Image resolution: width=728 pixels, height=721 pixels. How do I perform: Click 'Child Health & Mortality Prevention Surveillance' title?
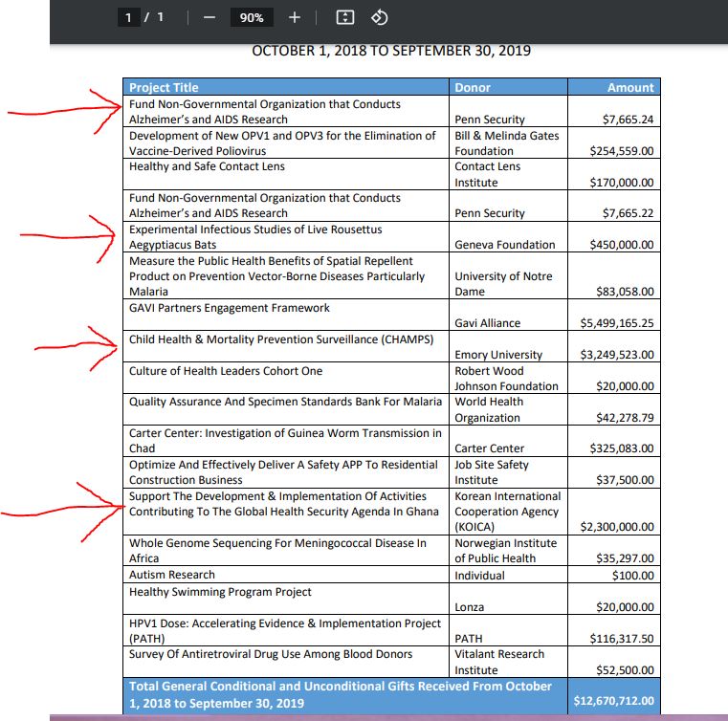pyautogui.click(x=281, y=339)
